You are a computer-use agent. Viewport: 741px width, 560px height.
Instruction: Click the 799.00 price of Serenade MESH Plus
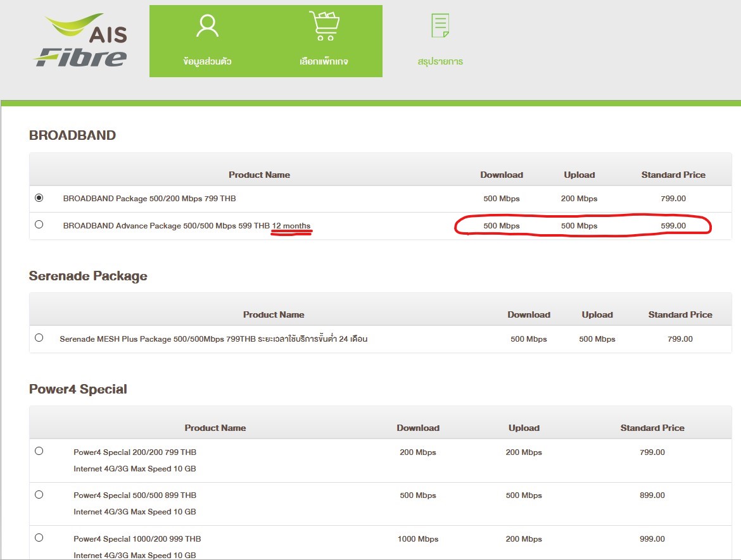pos(680,339)
